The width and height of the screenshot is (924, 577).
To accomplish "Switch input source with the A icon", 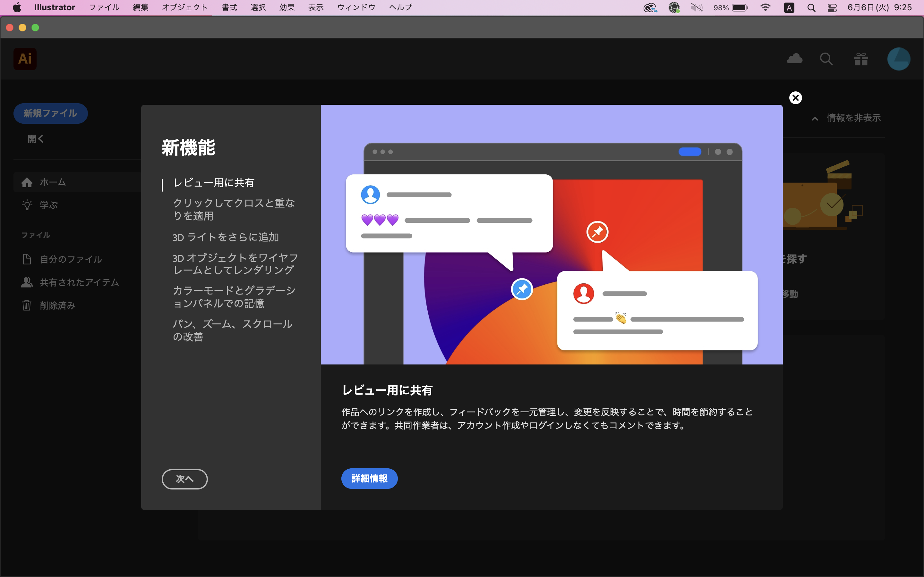I will (x=789, y=8).
